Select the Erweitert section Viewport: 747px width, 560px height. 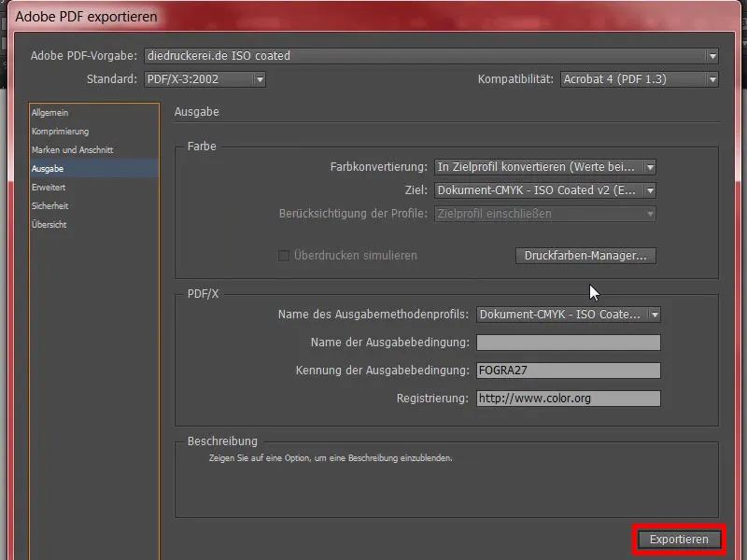coord(94,188)
